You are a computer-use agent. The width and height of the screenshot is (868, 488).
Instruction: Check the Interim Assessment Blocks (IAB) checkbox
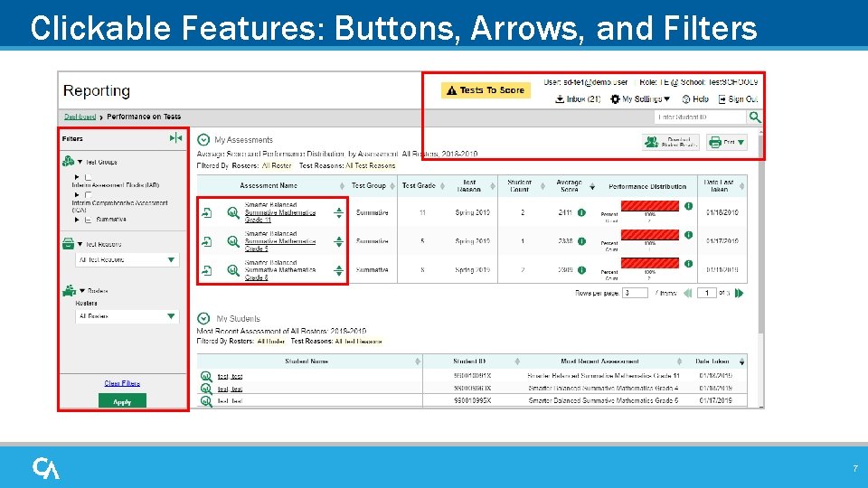tap(88, 177)
